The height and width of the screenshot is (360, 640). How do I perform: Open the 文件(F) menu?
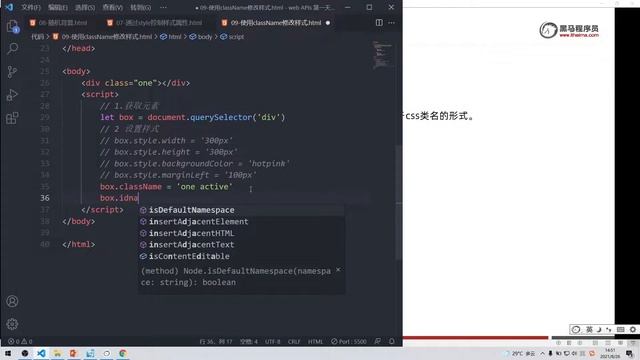(31, 7)
